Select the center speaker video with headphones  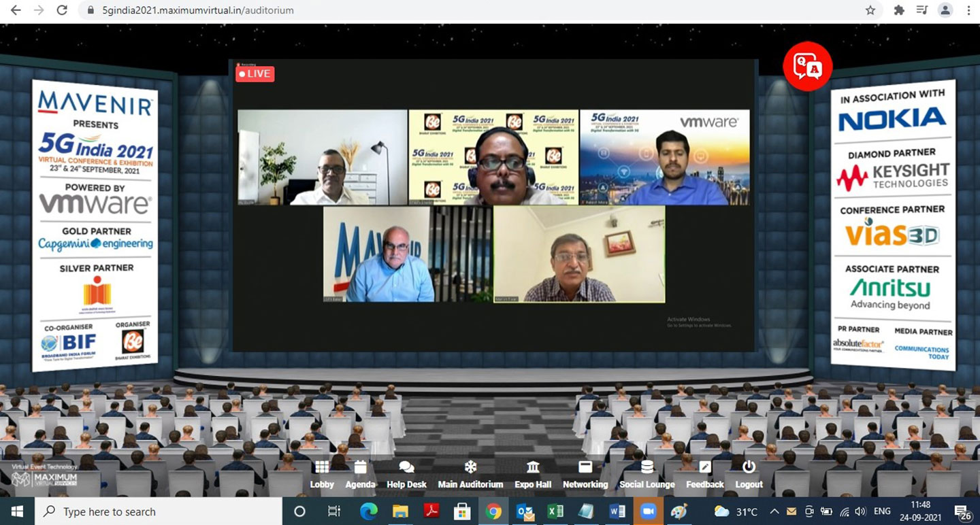[493, 157]
